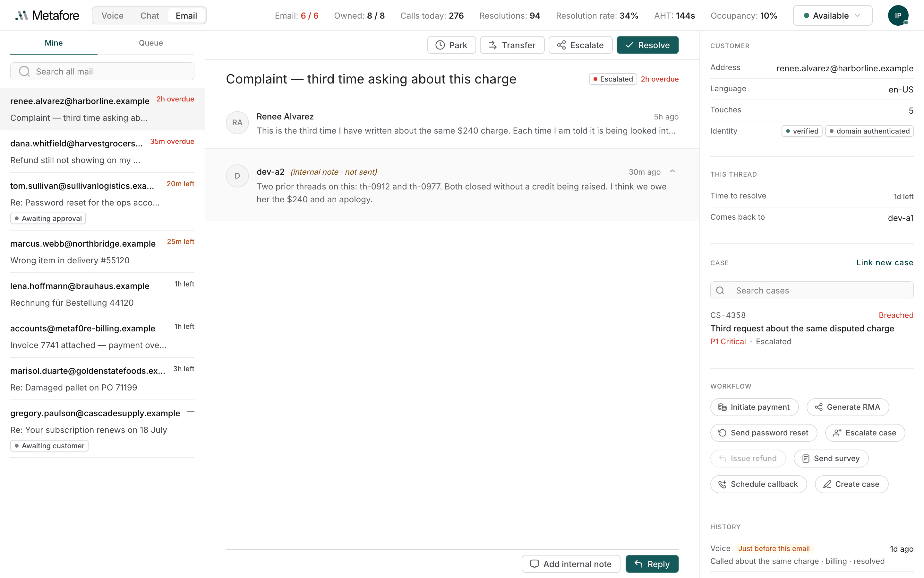924x578 pixels.
Task: Open marcus.webb wrong item email
Action: pos(102,252)
